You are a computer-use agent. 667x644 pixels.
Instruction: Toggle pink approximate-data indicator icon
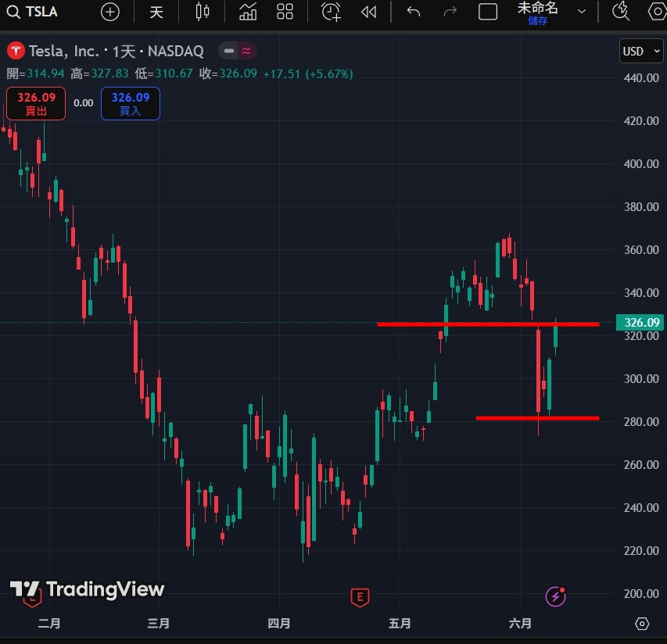pos(246,51)
